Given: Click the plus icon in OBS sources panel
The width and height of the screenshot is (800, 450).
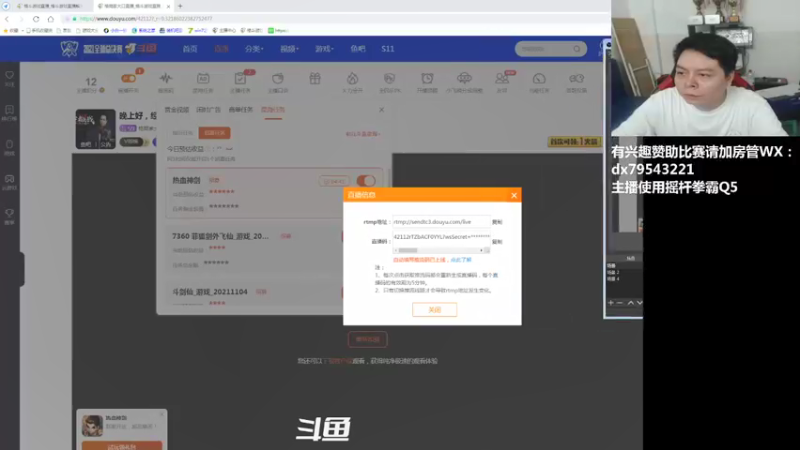Looking at the screenshot, I should 611,303.
